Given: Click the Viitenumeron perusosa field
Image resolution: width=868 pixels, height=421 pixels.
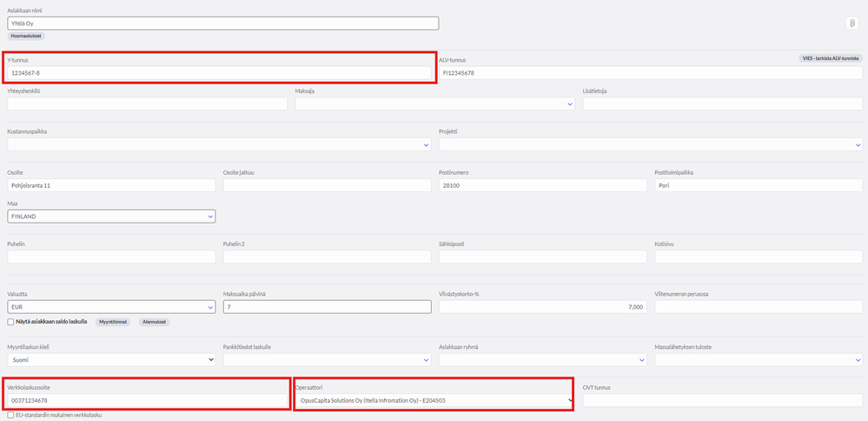Looking at the screenshot, I should pyautogui.click(x=759, y=307).
